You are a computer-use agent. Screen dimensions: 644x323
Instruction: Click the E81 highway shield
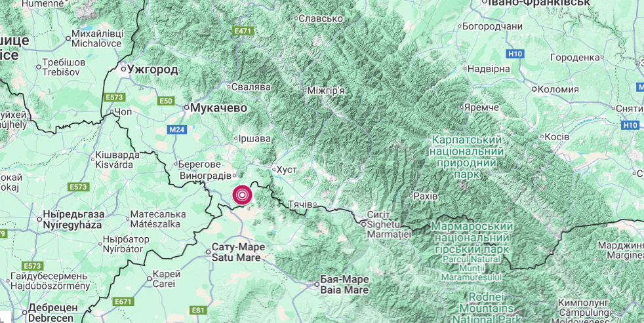pyautogui.click(x=198, y=311)
